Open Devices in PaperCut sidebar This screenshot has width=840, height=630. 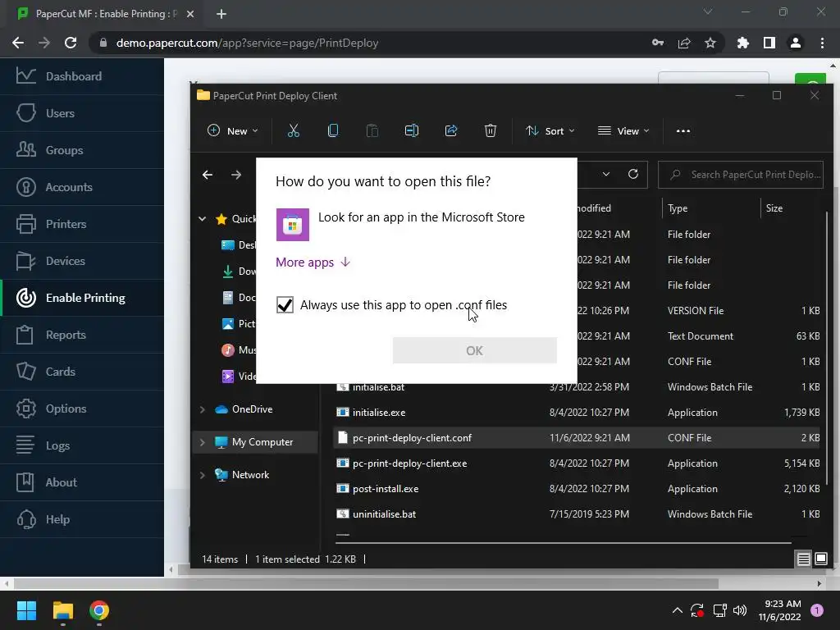[x=82, y=261]
